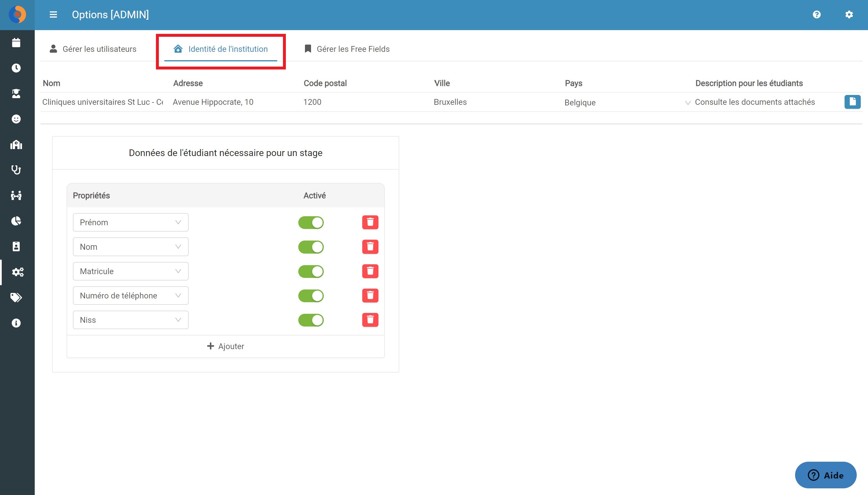Click the help question mark in header
Image resolution: width=868 pixels, height=495 pixels.
click(816, 15)
